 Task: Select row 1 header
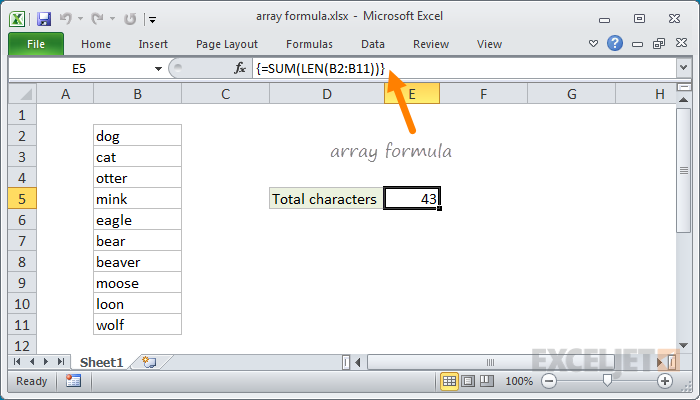(x=22, y=115)
